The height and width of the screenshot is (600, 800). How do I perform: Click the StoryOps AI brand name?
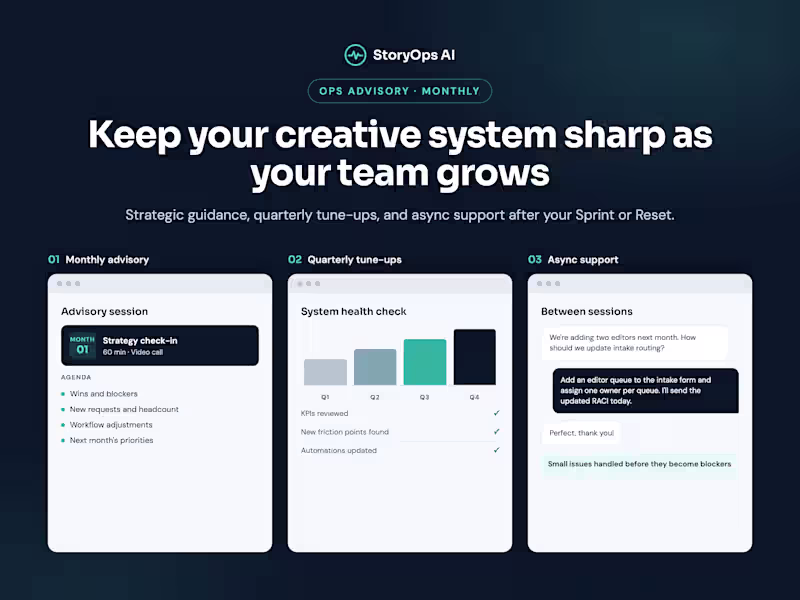[x=414, y=55]
